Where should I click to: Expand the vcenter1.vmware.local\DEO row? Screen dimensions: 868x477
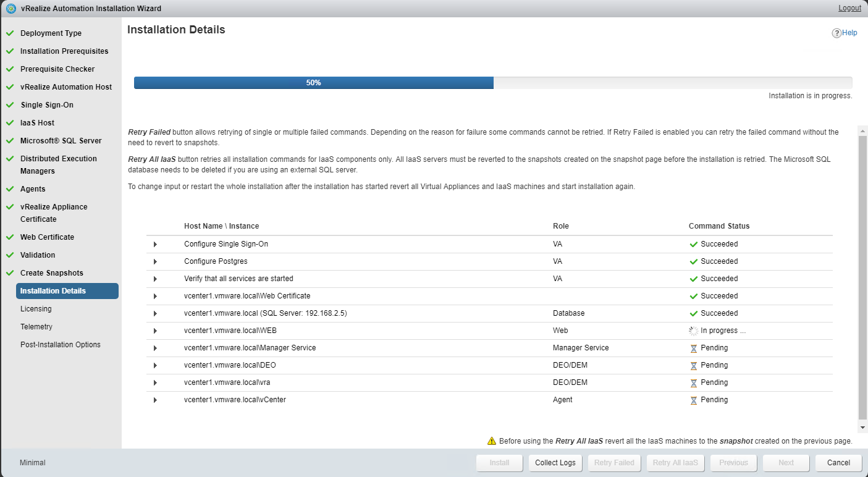[155, 366]
